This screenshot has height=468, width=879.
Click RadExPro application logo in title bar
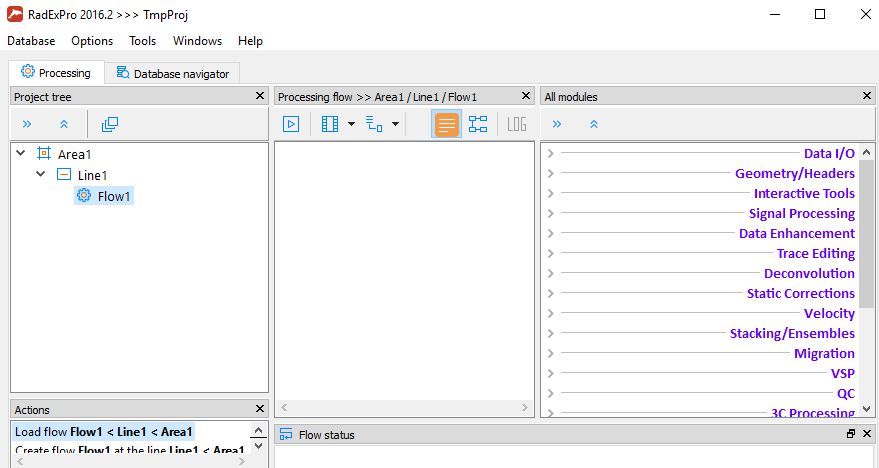click(15, 15)
